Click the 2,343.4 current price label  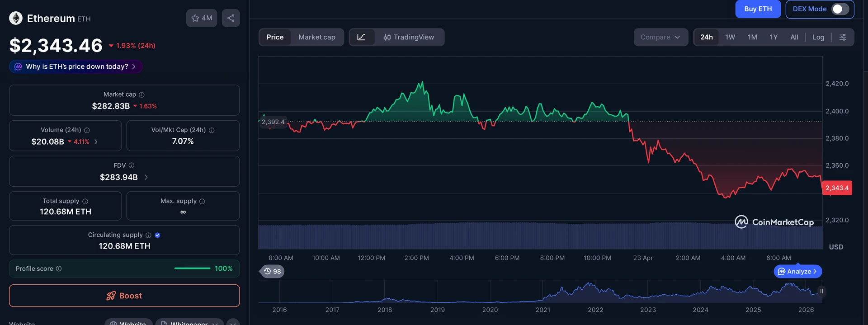(x=837, y=188)
